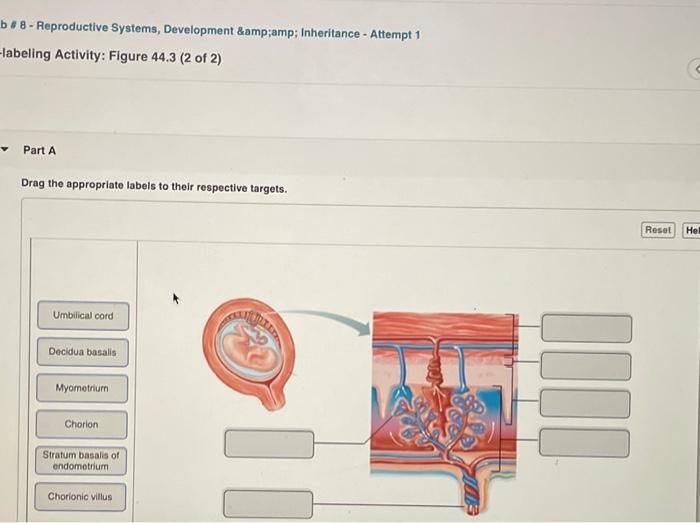Click the bottom left answer target box
The image size is (700, 523).
pyautogui.click(x=268, y=504)
